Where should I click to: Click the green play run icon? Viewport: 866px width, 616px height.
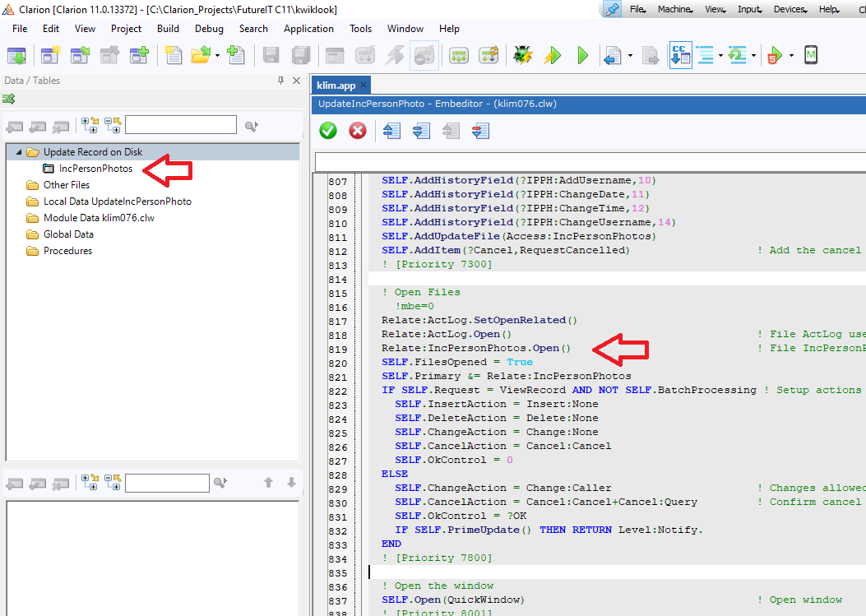[583, 55]
